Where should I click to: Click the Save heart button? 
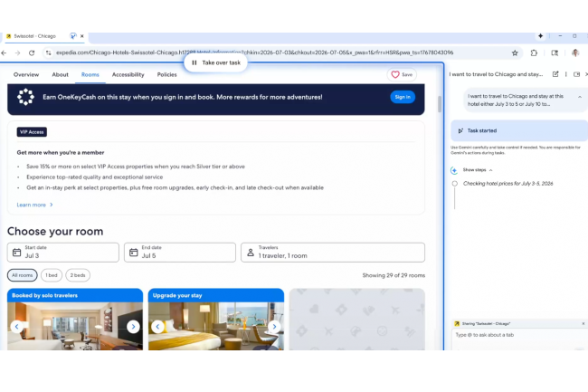[x=402, y=75]
